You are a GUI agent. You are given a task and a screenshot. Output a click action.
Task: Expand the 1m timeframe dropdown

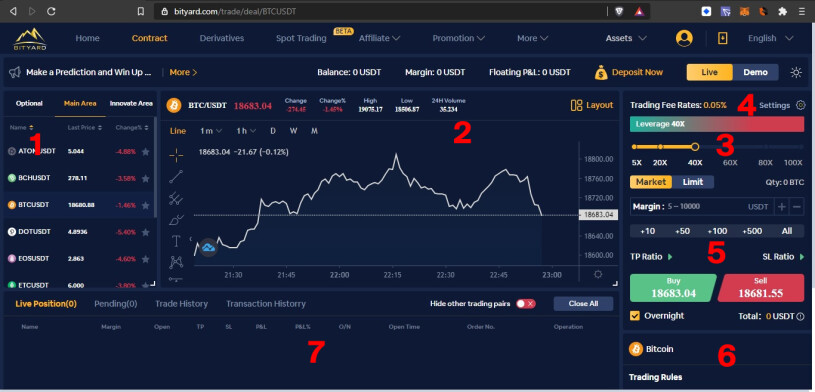pyautogui.click(x=211, y=131)
